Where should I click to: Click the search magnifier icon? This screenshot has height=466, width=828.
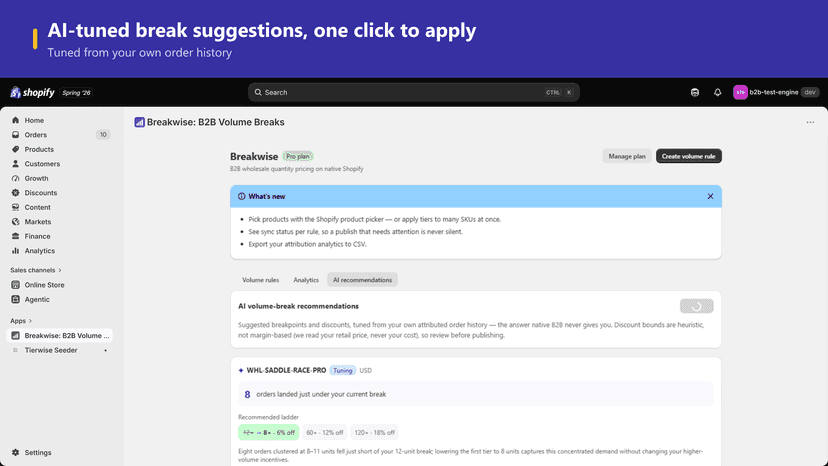click(258, 92)
